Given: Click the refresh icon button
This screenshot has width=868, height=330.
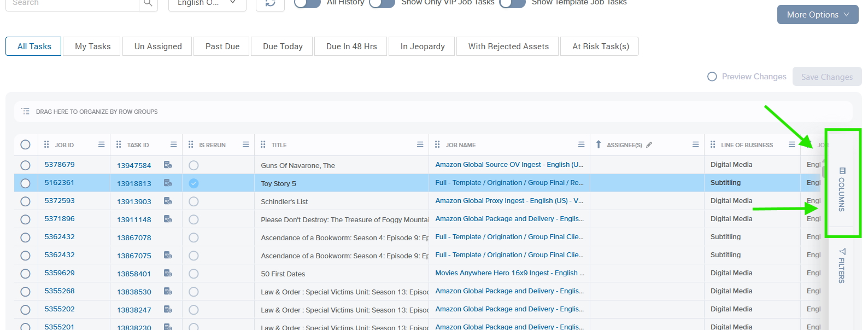Looking at the screenshot, I should (270, 3).
